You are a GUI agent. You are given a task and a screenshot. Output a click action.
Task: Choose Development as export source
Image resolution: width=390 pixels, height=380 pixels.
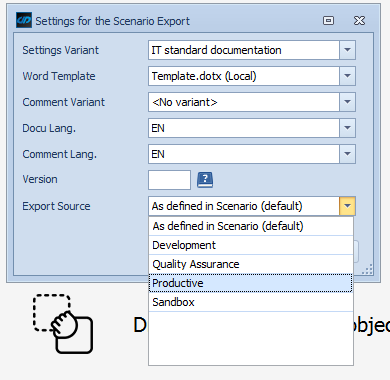(251, 245)
